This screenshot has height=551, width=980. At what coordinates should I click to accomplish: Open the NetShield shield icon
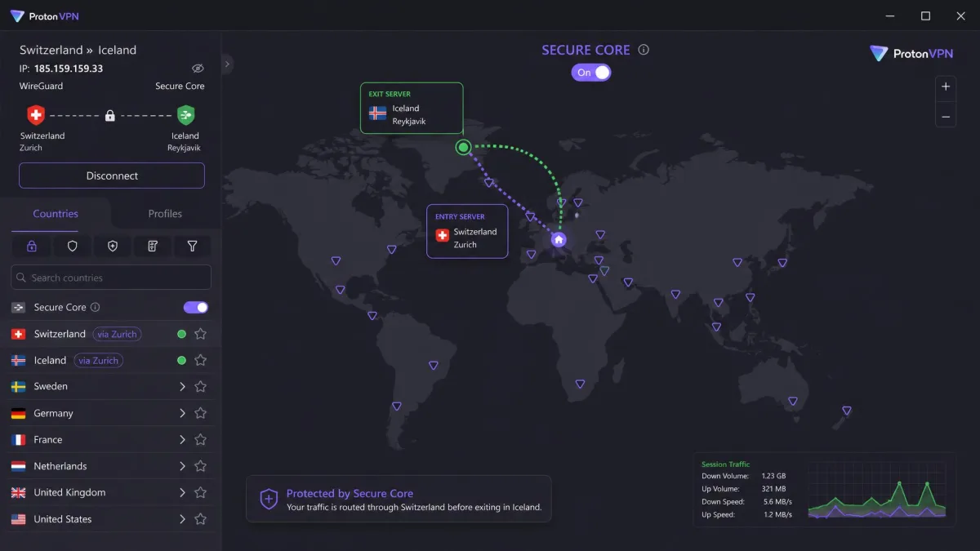pyautogui.click(x=72, y=246)
